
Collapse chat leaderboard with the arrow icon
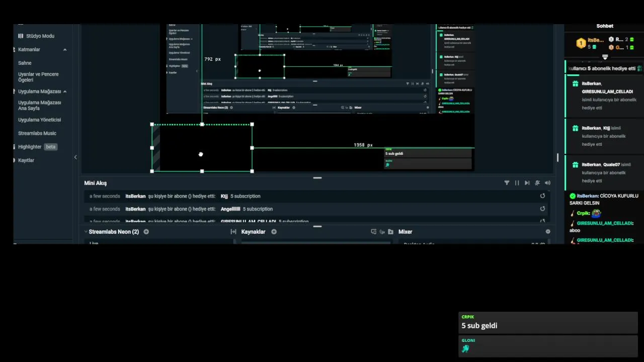(x=605, y=57)
